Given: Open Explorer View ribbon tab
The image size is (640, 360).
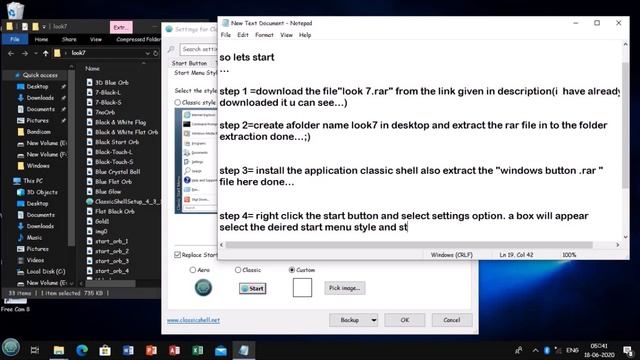Looking at the screenshot, I should (96, 39).
